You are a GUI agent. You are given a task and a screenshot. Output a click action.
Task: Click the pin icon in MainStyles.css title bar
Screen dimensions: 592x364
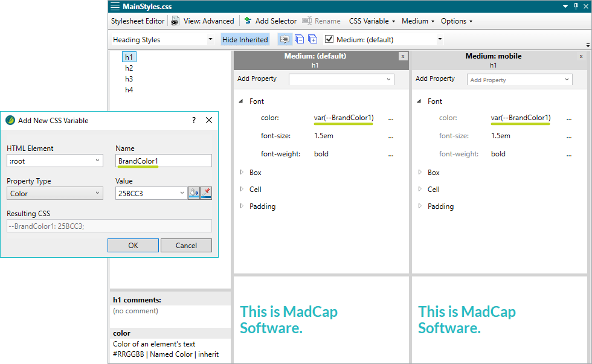(574, 6)
